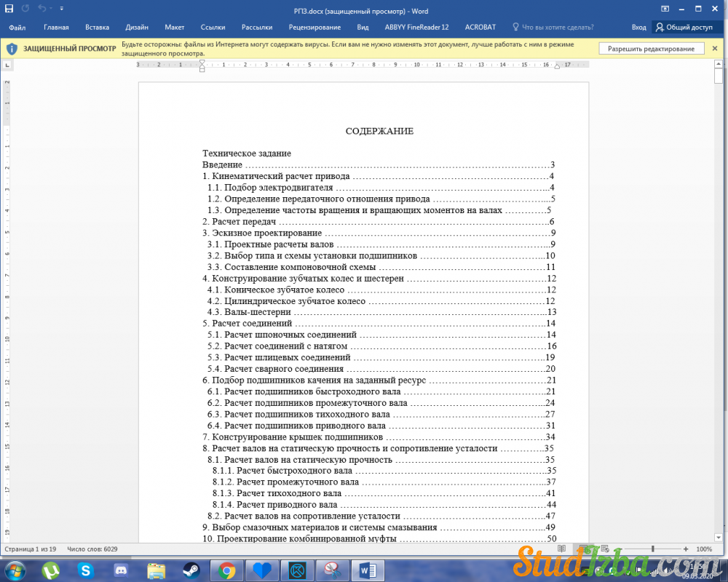Switch to the Вставка tab
The image size is (728, 582).
(x=97, y=28)
